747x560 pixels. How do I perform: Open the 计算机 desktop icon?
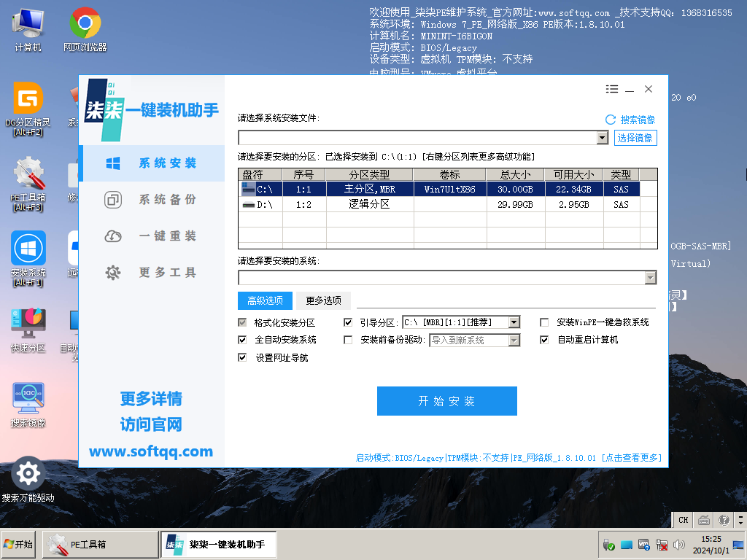pyautogui.click(x=28, y=29)
